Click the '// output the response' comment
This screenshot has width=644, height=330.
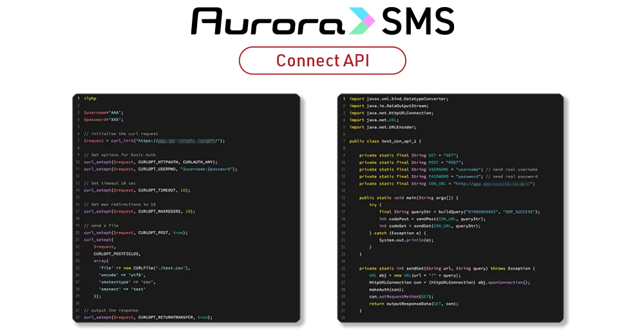click(x=111, y=310)
